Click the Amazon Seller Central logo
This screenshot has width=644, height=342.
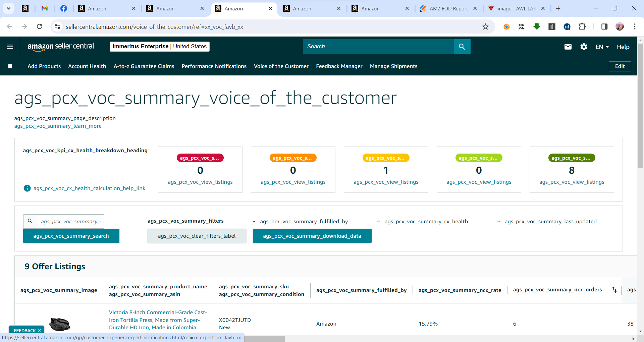coord(61,47)
